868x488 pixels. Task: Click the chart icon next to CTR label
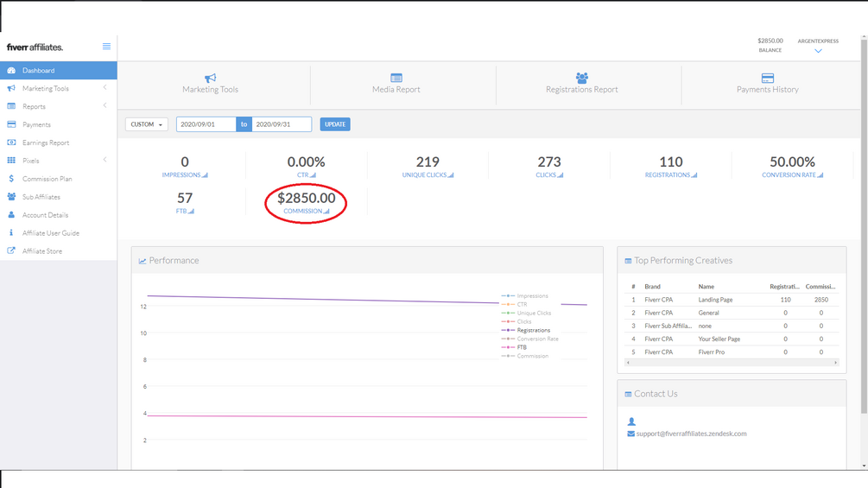[313, 174]
